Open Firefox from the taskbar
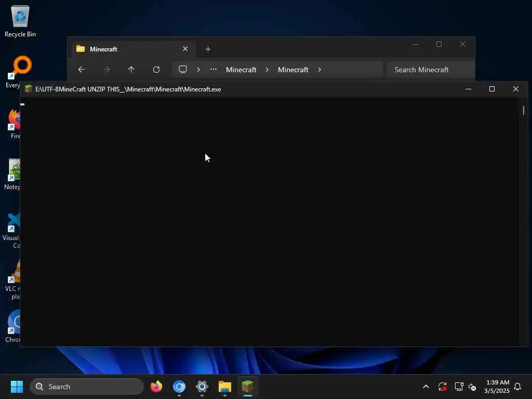Screen dimensions: 532x399 pyautogui.click(x=156, y=387)
